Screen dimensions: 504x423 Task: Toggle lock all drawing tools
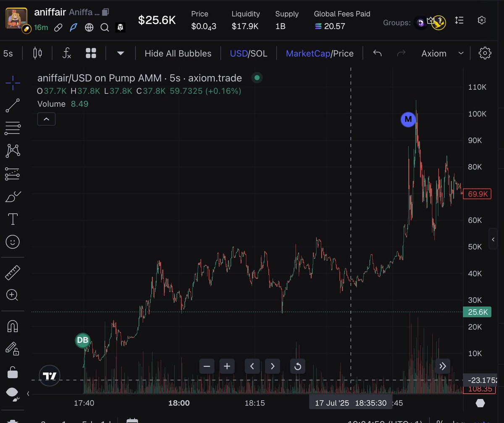point(13,371)
